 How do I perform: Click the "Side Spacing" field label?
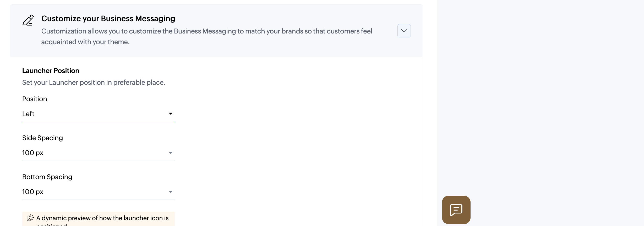click(42, 138)
